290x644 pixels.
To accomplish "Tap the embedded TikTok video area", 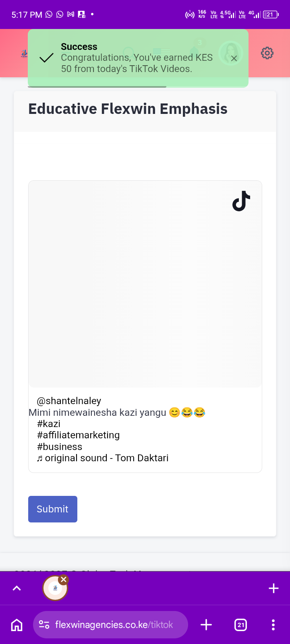I will (145, 284).
